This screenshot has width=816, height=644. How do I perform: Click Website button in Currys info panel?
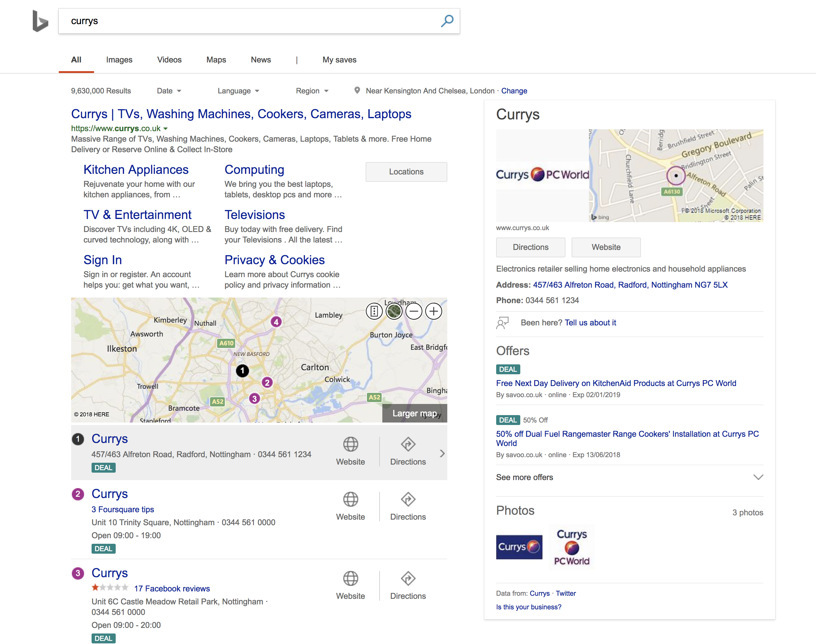[x=606, y=247]
